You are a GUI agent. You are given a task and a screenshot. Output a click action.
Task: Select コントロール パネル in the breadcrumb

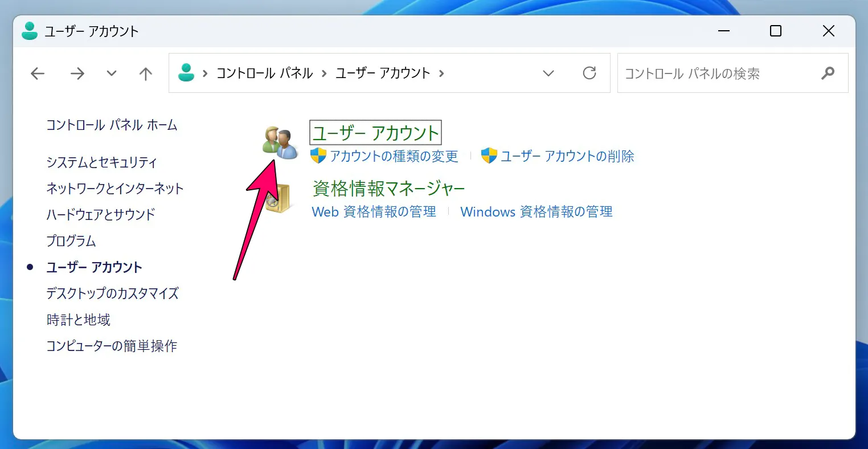[x=265, y=73]
